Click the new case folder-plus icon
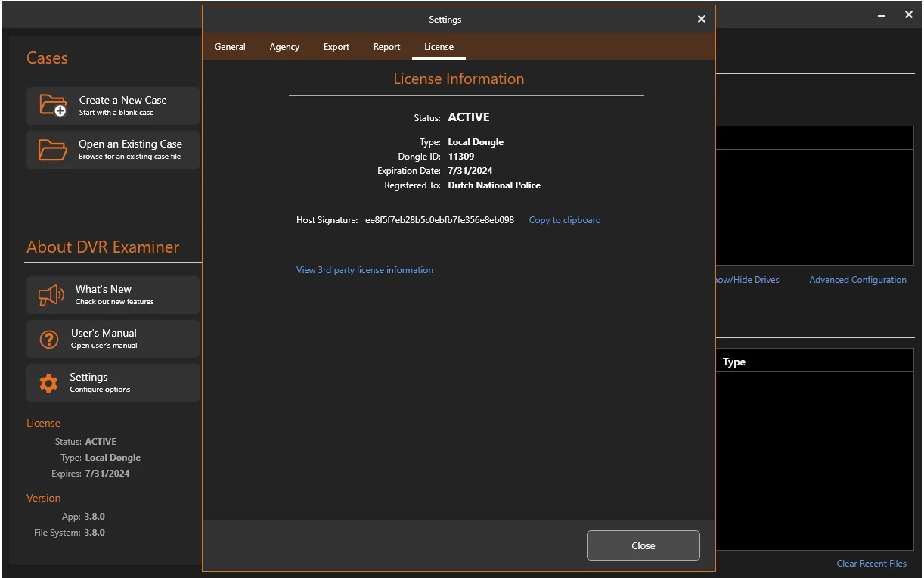924x578 pixels. [x=53, y=105]
